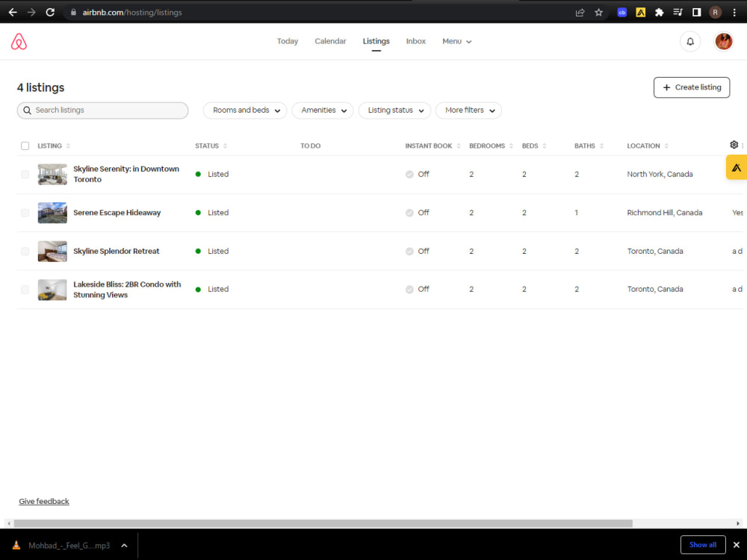This screenshot has height=560, width=747.
Task: Click the yellow side-panel extension tab
Action: 737,167
